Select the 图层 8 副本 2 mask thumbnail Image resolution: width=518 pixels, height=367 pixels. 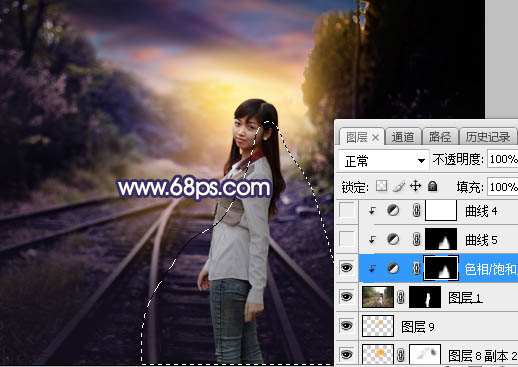tap(425, 354)
